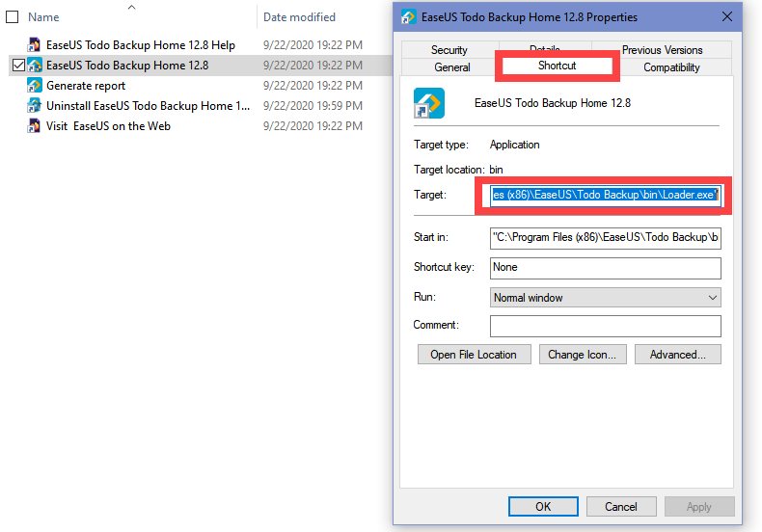Click the Target location value bin

(496, 170)
